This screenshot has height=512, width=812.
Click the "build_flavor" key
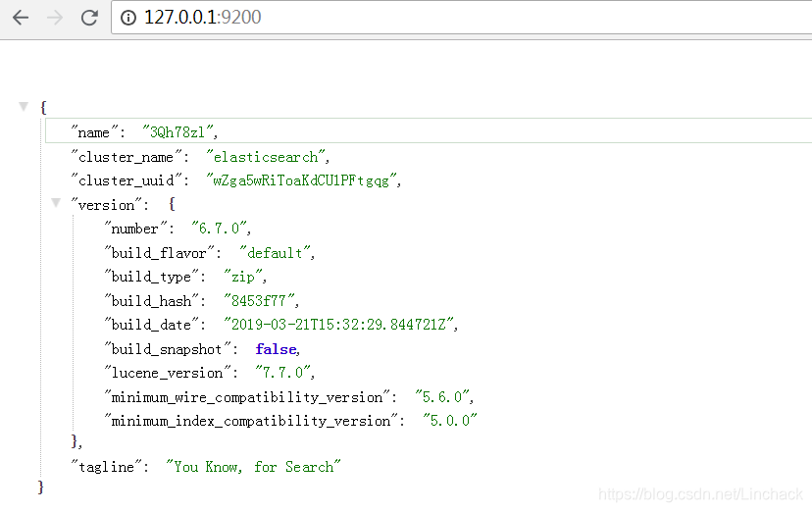(159, 253)
